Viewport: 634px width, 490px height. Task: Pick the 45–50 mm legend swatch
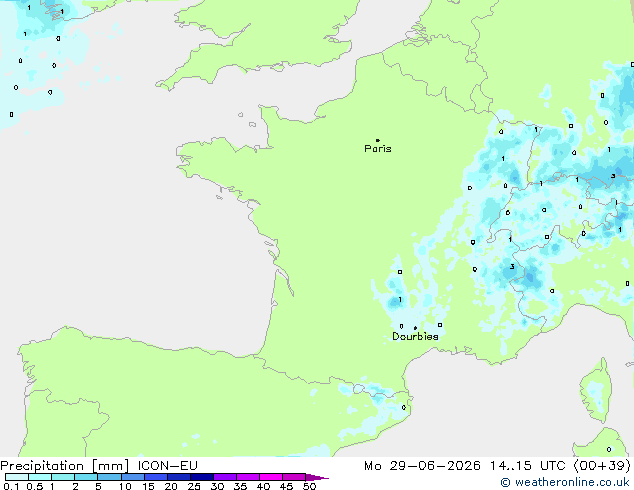pyautogui.click(x=294, y=477)
